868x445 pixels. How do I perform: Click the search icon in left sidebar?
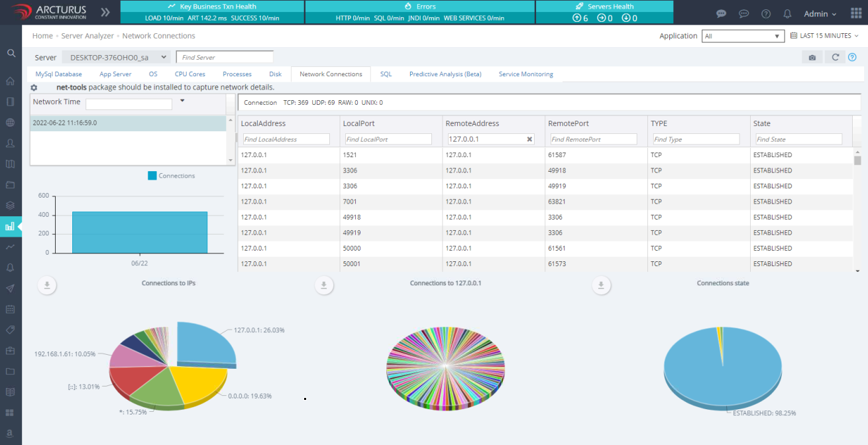pos(11,53)
